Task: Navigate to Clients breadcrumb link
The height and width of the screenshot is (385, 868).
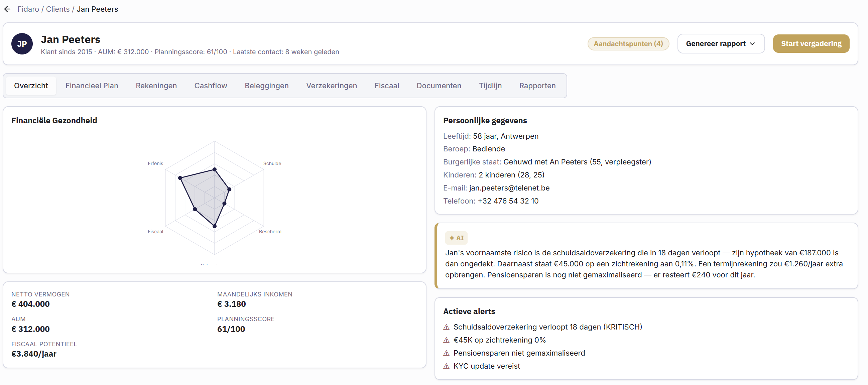Action: (57, 9)
